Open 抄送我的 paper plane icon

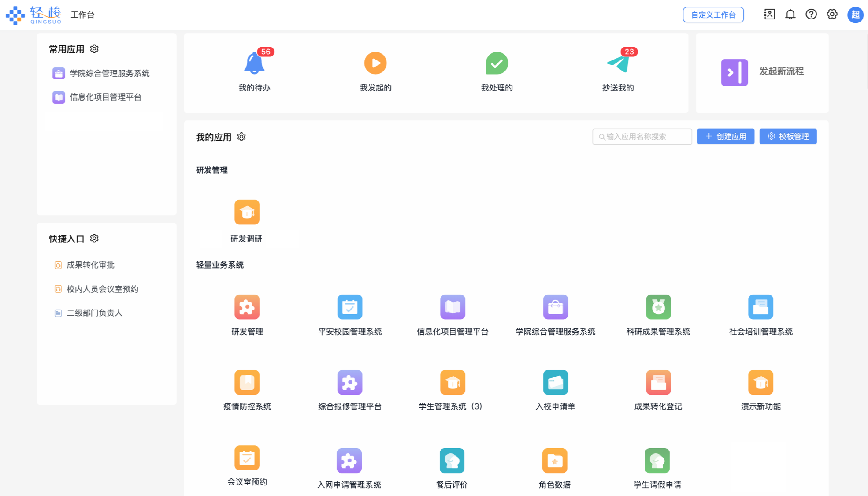[618, 64]
